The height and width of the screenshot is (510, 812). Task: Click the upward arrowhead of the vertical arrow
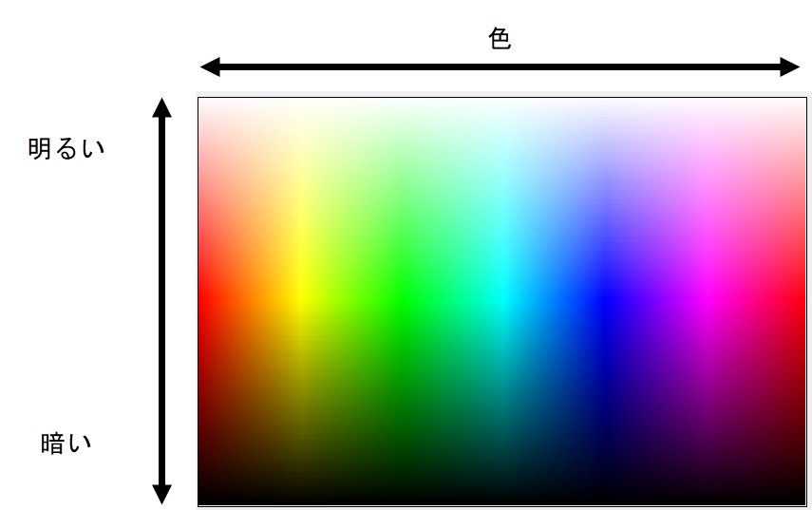(x=162, y=106)
